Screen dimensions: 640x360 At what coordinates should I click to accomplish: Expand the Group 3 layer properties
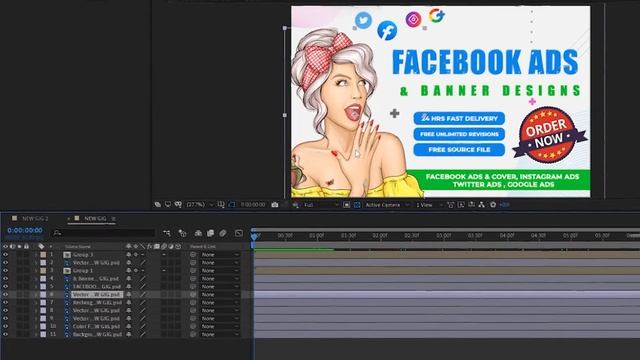coord(36,255)
